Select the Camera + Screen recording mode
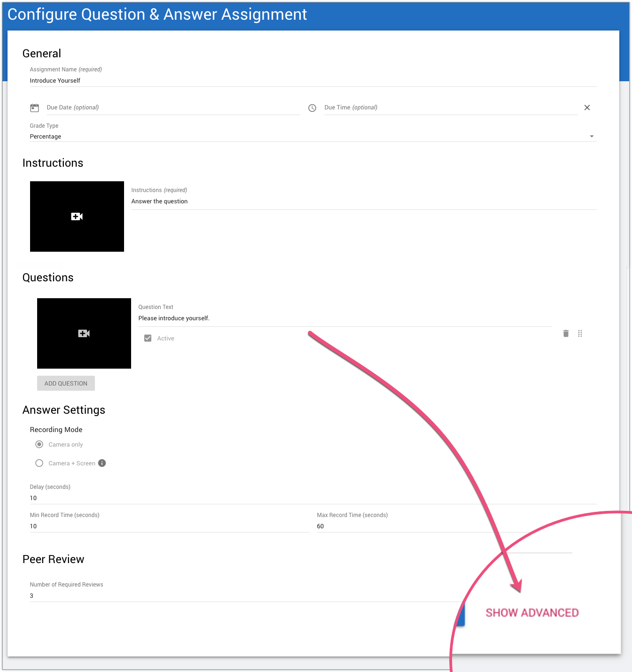The image size is (632, 672). pyautogui.click(x=39, y=463)
